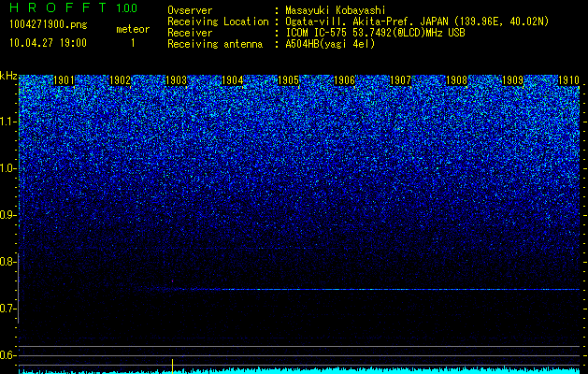Click the receiver value ICOM IC-575 53.7492 MHz

click(x=375, y=33)
